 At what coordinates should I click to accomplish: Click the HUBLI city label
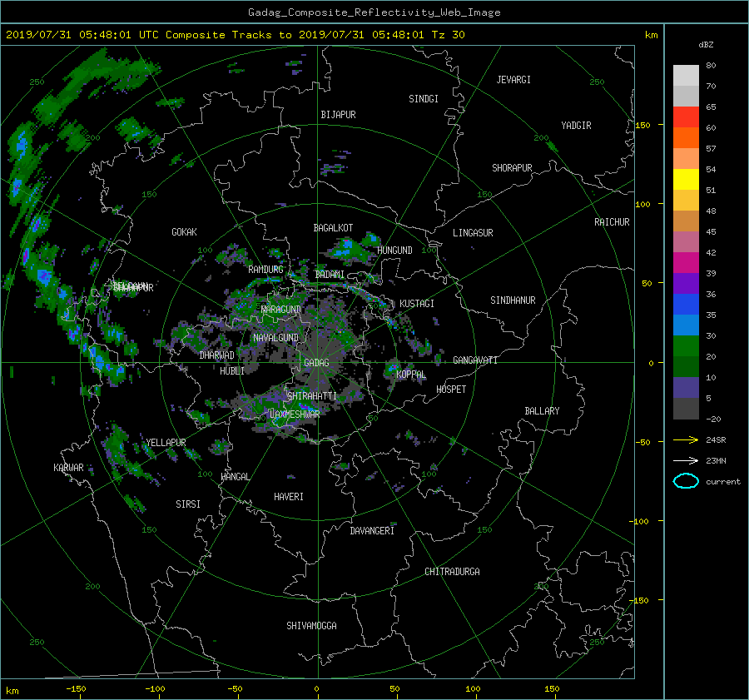pos(232,370)
